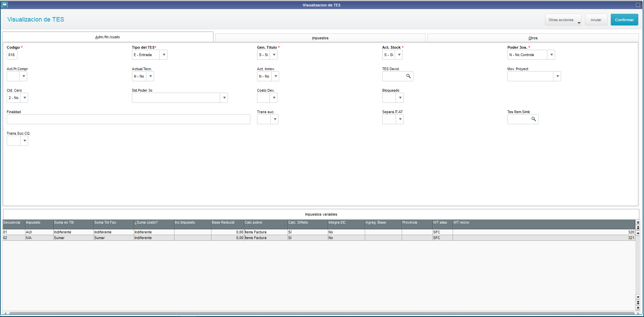The height and width of the screenshot is (317, 644).
Task: Click the horizontal scrollbar at window bottom
Action: tap(321, 313)
